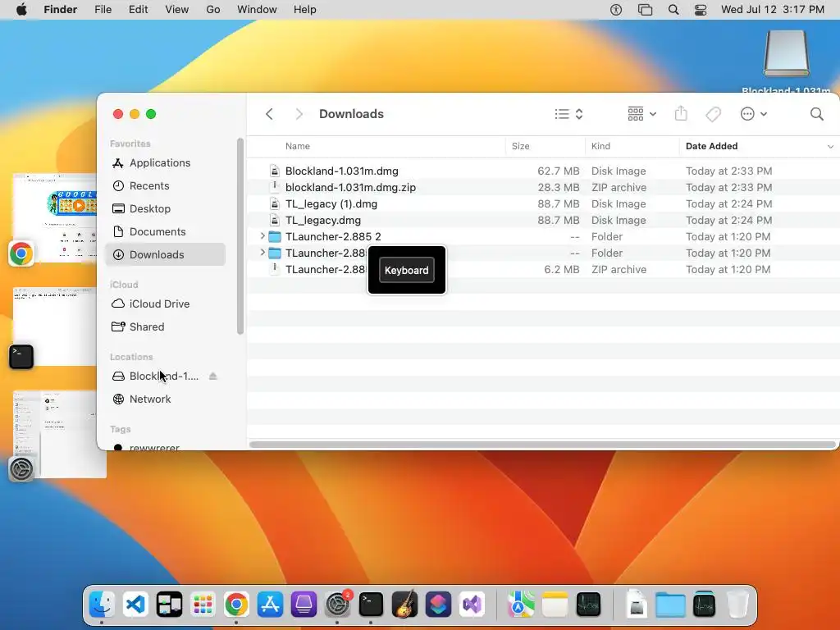The width and height of the screenshot is (840, 630).
Task: Open Mission Control from the Dock
Action: pyautogui.click(x=169, y=605)
